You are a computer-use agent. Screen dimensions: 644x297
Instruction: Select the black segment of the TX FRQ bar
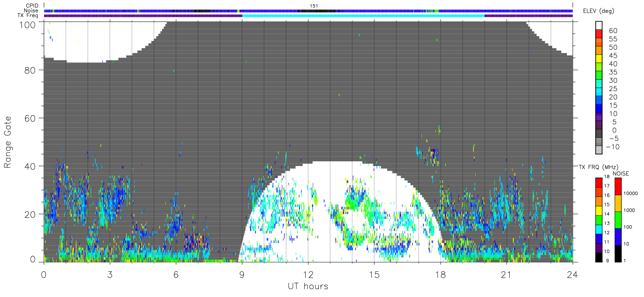pyautogui.click(x=599, y=258)
